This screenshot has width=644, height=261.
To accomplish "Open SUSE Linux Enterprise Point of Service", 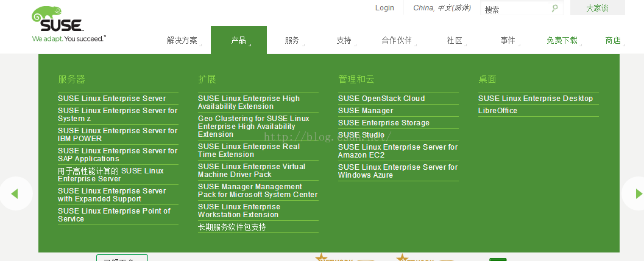I will [114, 215].
